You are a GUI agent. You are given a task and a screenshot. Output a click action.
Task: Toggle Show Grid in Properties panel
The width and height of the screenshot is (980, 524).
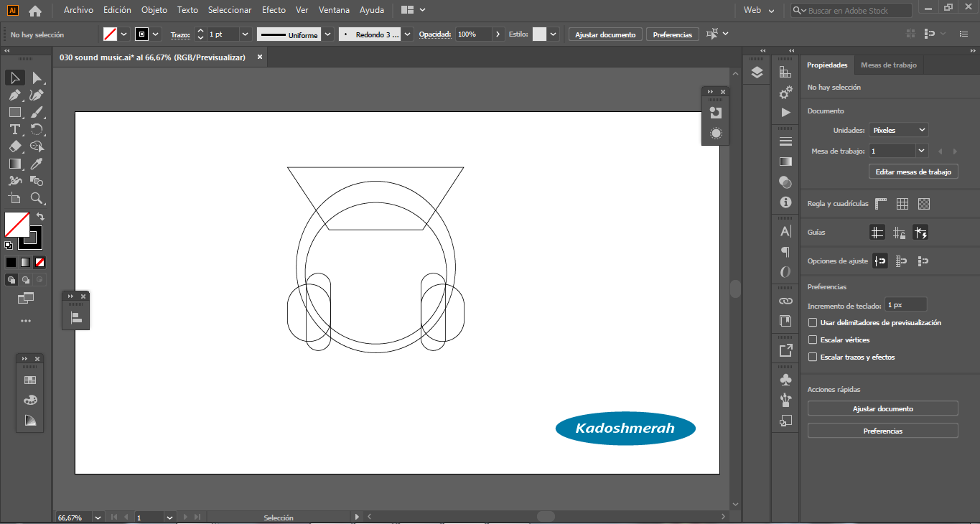click(902, 204)
